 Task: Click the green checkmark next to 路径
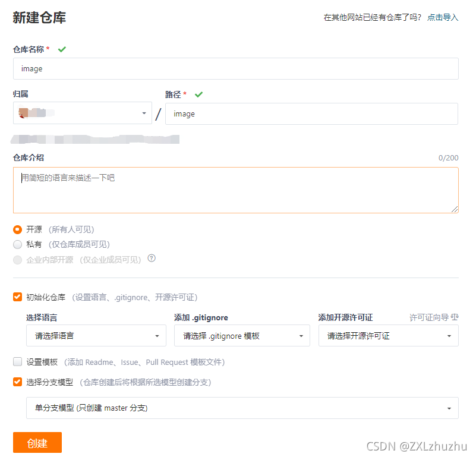(199, 94)
